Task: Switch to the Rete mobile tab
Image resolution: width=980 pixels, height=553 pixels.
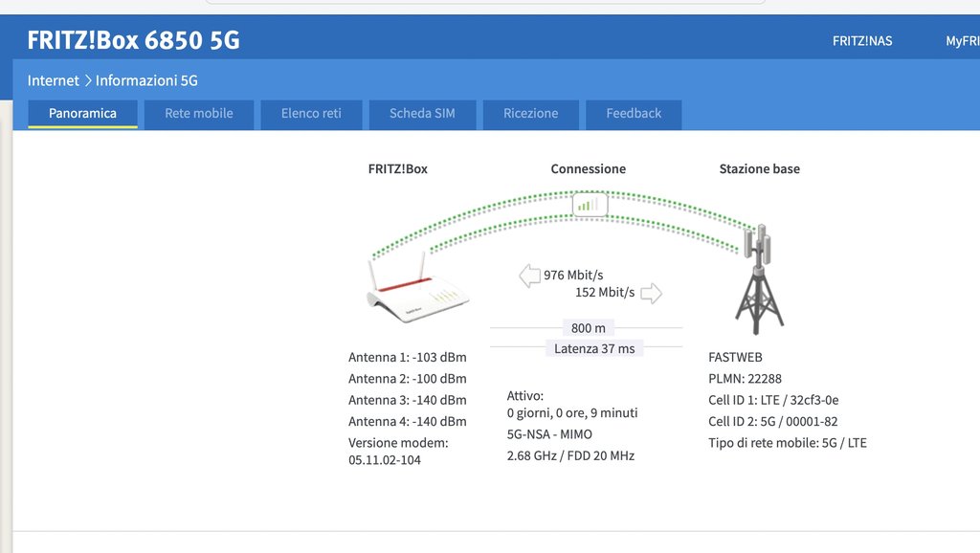Action: point(199,114)
